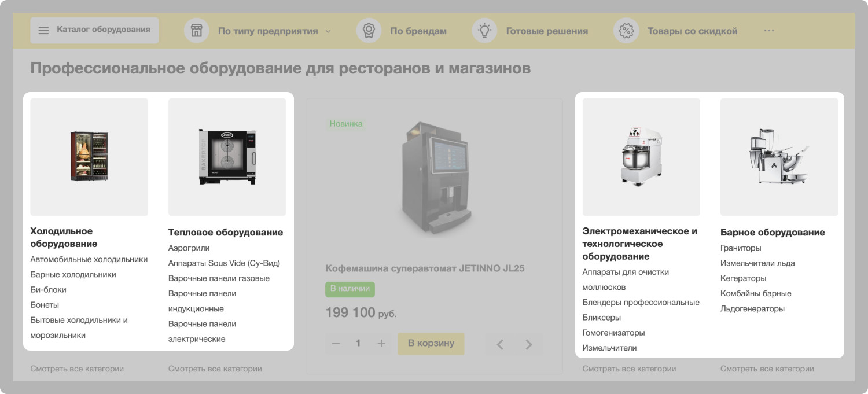
Task: Click Смотреть все категории under Электромеханическое оборудование
Action: tap(629, 369)
